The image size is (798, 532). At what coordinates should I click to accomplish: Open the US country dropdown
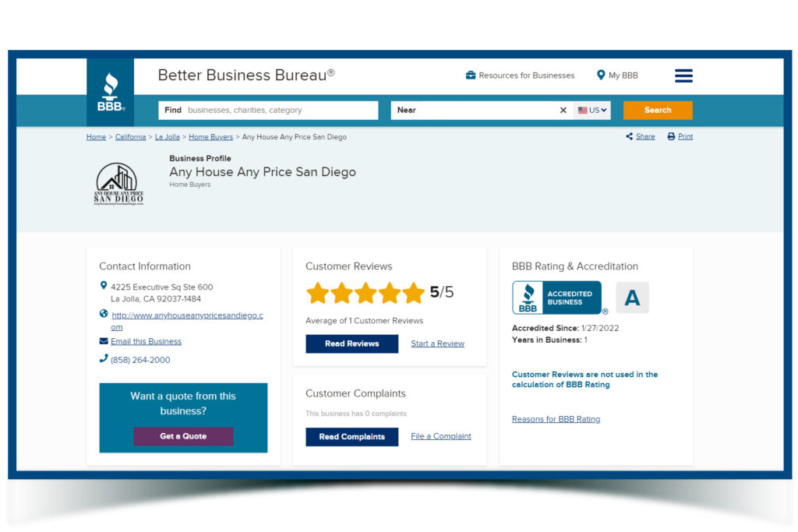[x=592, y=110]
